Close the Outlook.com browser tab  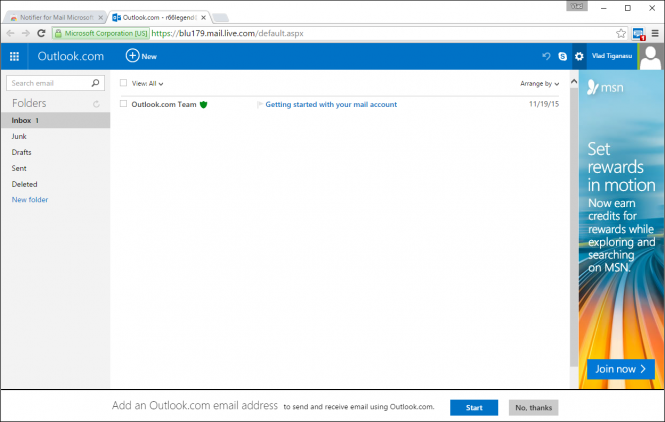pos(204,17)
